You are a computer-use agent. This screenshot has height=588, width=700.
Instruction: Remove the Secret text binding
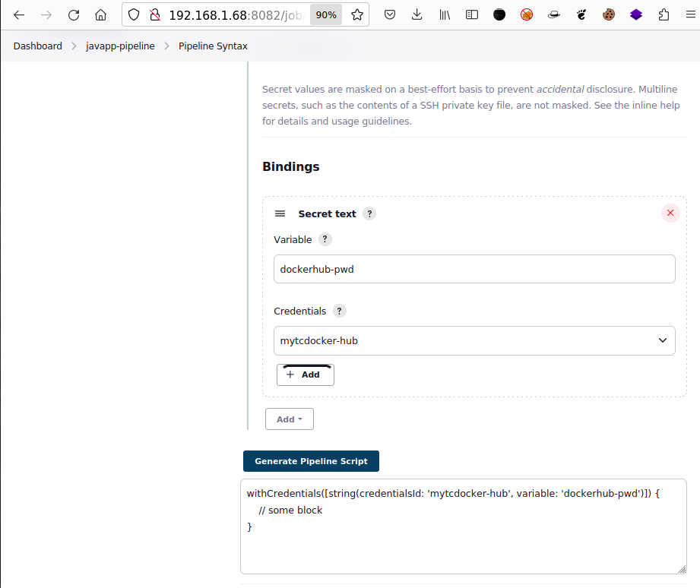click(670, 213)
